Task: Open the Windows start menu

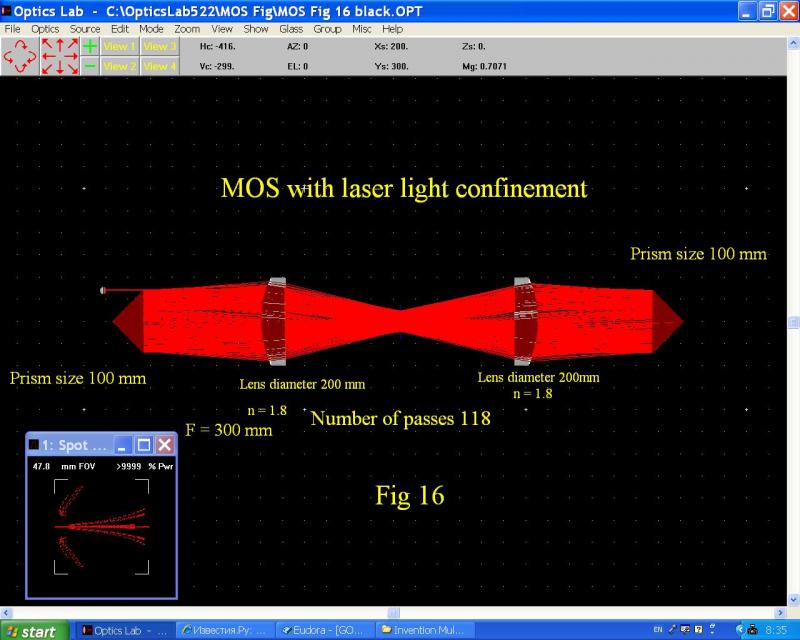Action: pos(35,631)
